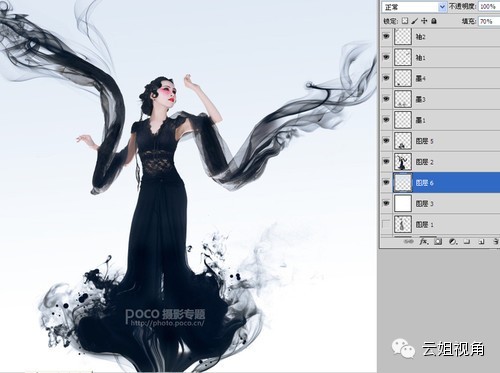The height and width of the screenshot is (373, 500).
Task: Hide the 袖2 layer
Action: coord(386,36)
